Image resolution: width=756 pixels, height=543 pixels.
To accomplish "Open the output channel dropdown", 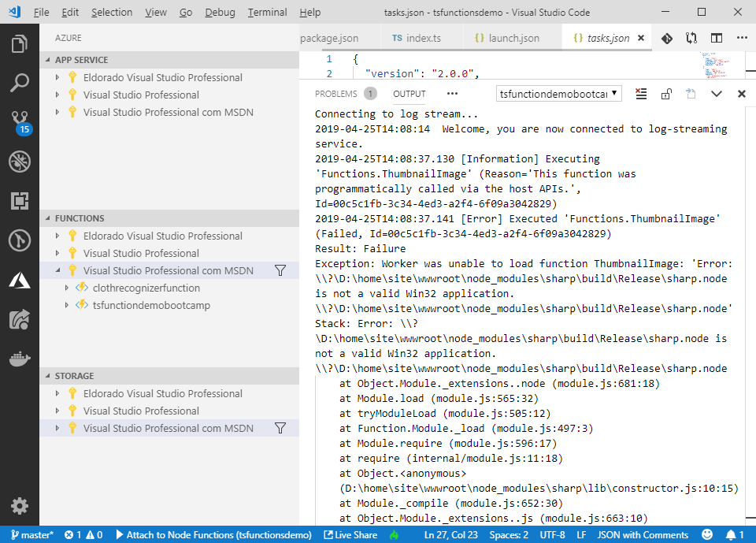I will click(559, 94).
